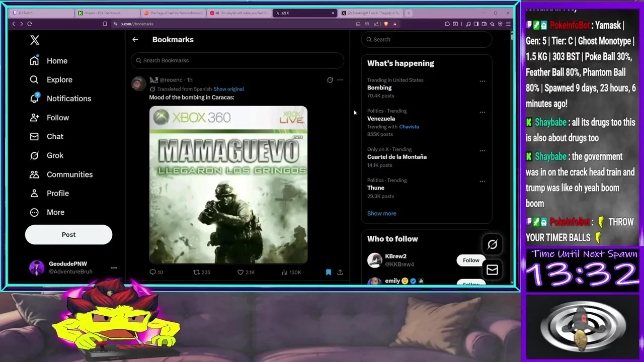Image resolution: width=644 pixels, height=362 pixels.
Task: Click Show more under trends
Action: (x=381, y=213)
